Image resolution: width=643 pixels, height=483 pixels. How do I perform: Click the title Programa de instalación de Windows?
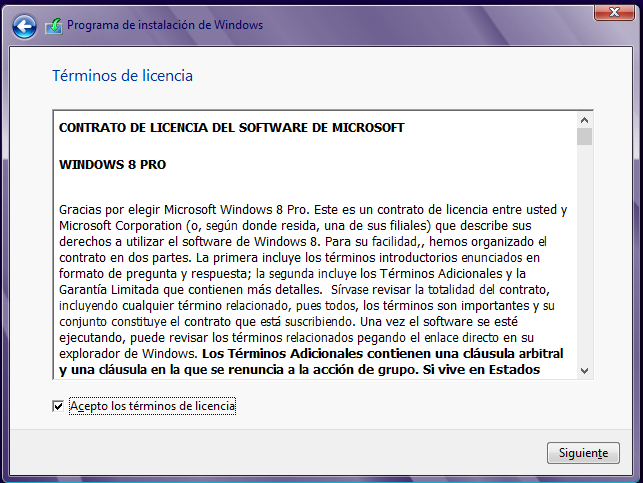pos(165,25)
